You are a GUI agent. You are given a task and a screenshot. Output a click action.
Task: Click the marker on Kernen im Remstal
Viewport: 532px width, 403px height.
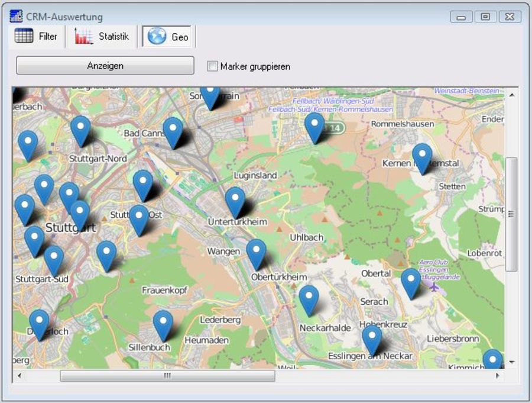pos(422,159)
